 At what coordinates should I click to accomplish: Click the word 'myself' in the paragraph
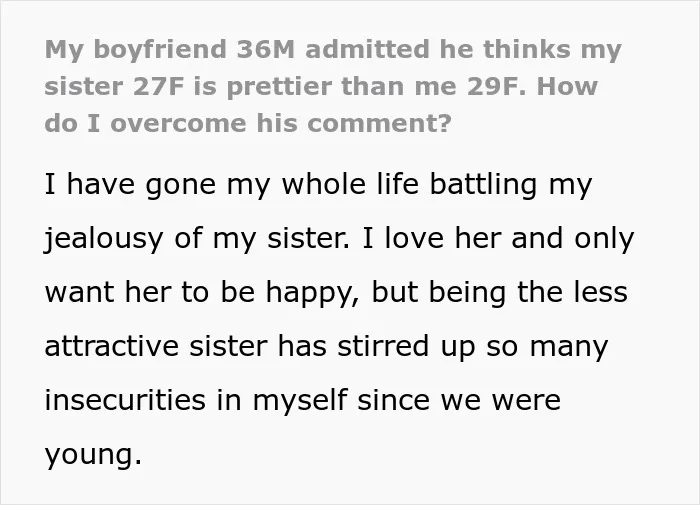click(300, 401)
